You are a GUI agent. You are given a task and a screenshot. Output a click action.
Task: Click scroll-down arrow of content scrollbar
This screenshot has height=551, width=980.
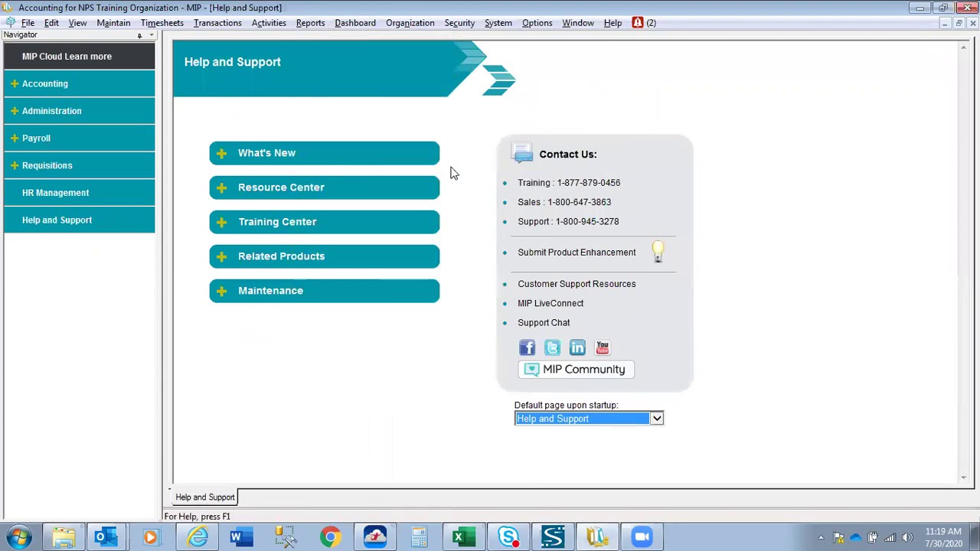(963, 478)
